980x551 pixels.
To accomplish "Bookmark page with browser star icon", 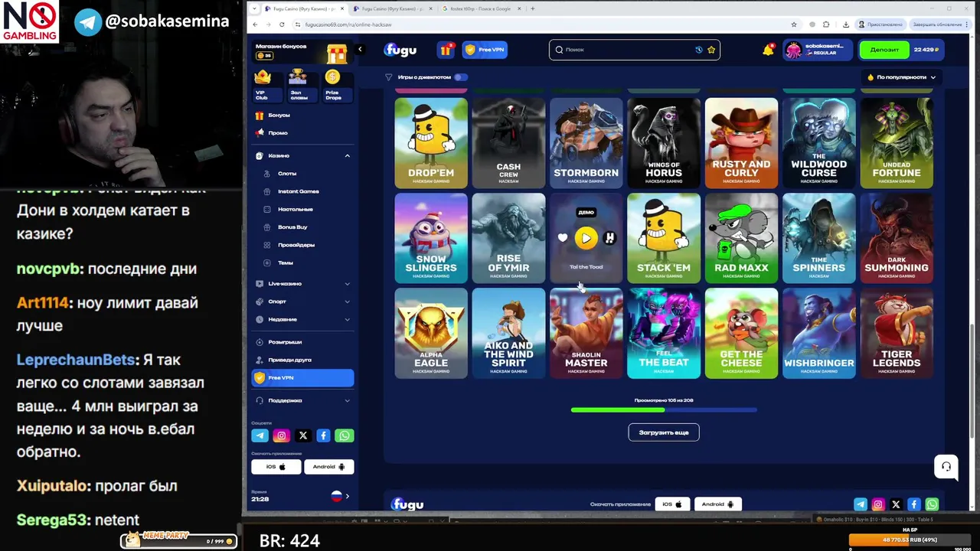I will pyautogui.click(x=794, y=24).
